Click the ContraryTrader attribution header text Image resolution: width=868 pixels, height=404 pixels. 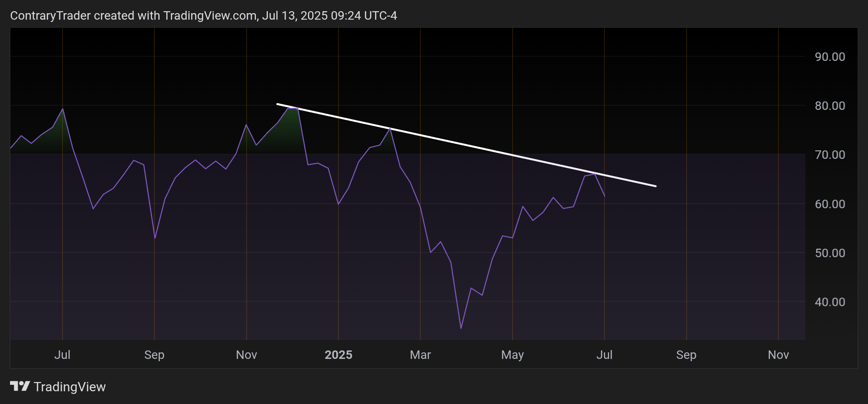203,15
